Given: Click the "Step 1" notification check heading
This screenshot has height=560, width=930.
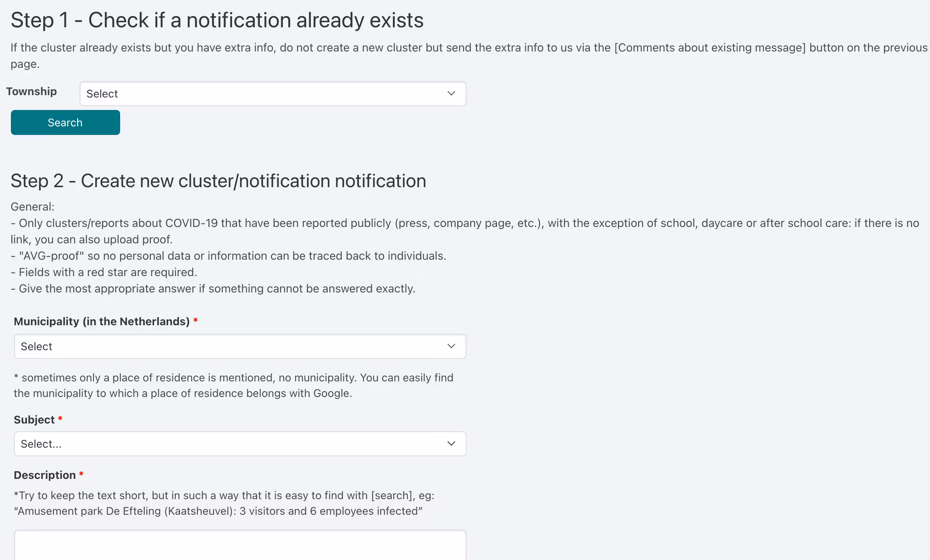Looking at the screenshot, I should [217, 20].
